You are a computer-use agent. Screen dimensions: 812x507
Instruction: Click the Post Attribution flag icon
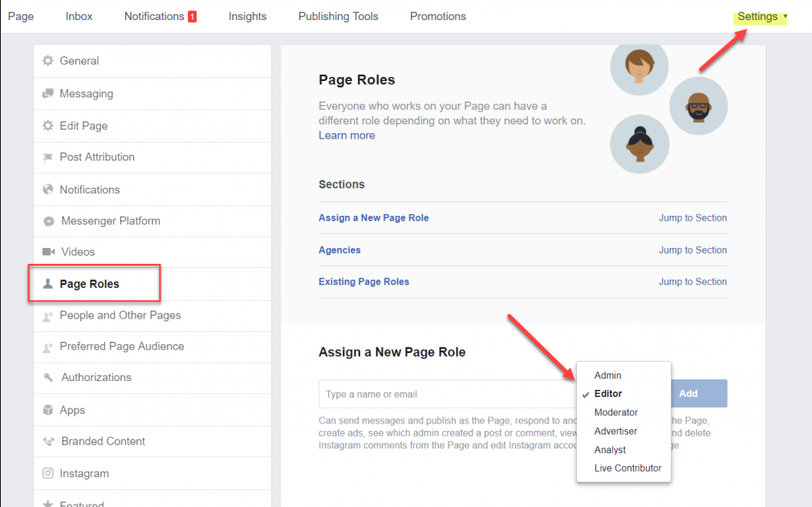[48, 158]
